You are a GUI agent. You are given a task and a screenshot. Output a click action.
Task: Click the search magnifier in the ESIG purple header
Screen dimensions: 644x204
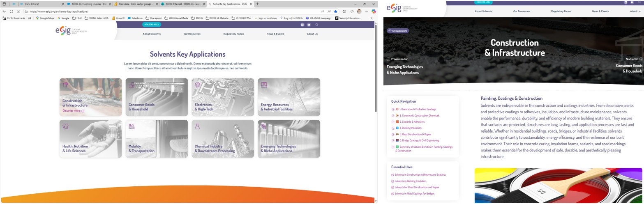click(x=316, y=25)
